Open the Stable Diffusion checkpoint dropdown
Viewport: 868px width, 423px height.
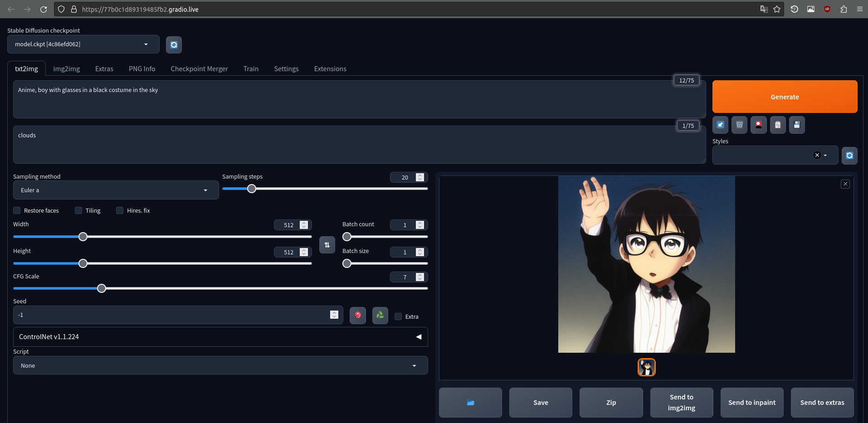coord(83,44)
